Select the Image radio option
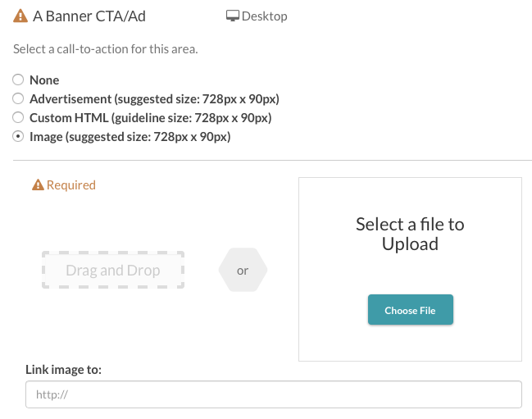 click(x=18, y=136)
